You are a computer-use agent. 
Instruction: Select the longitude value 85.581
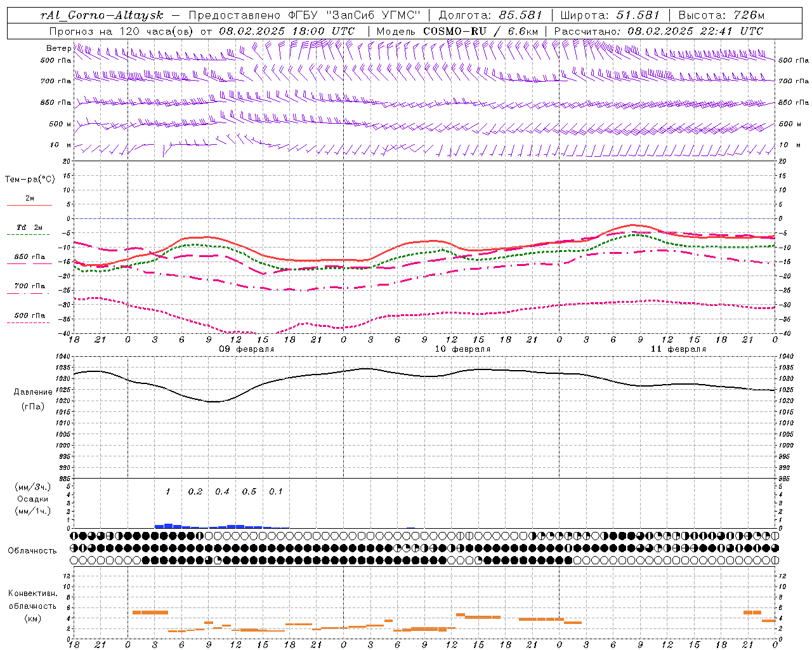(x=520, y=15)
